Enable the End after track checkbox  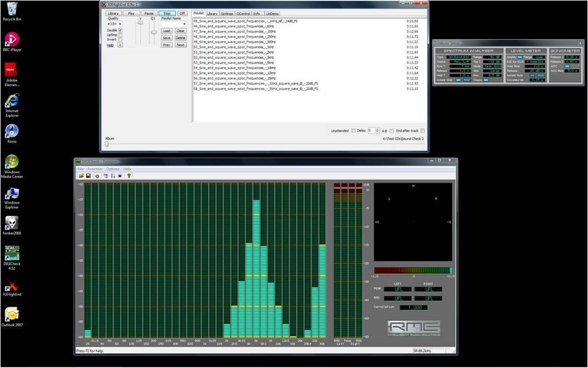(423, 131)
